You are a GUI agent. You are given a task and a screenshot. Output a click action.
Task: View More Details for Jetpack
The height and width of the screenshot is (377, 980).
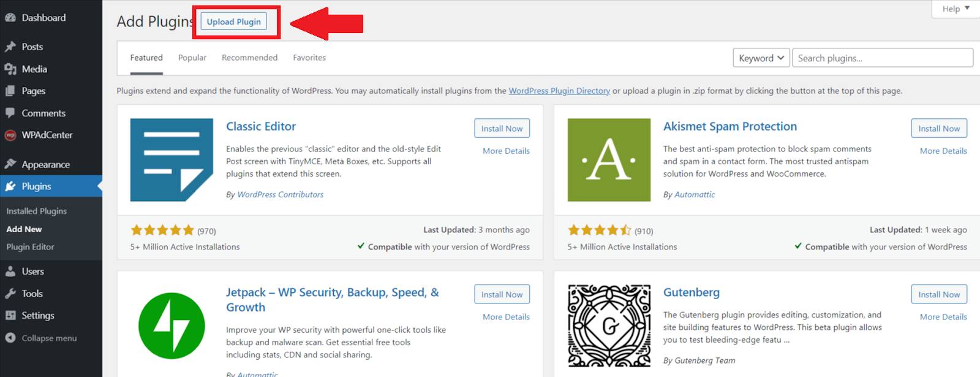[506, 317]
